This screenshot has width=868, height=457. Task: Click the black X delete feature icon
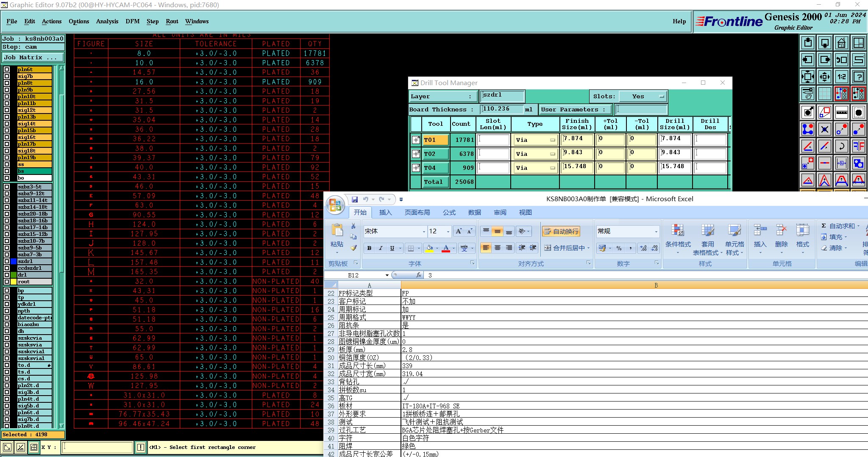pyautogui.click(x=824, y=129)
